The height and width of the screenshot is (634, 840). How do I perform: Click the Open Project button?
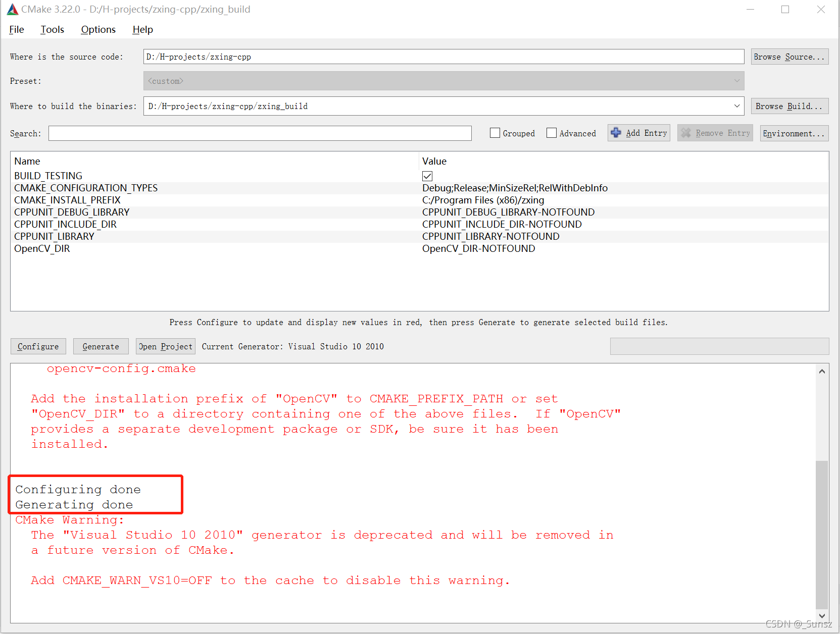165,346
